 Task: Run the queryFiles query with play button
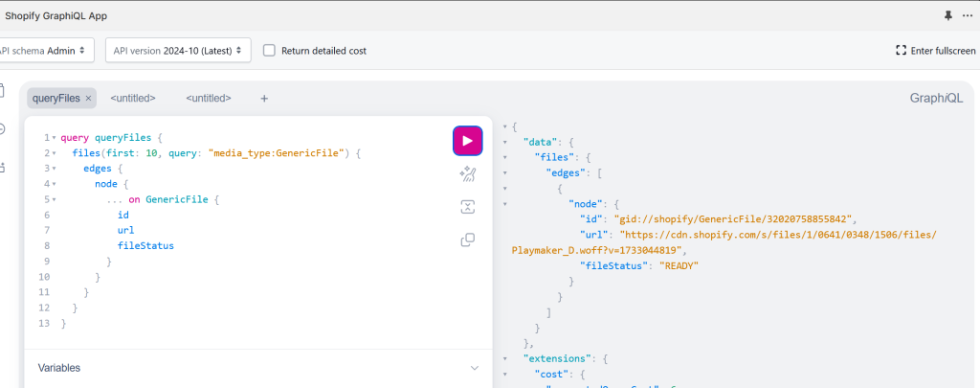click(x=467, y=141)
